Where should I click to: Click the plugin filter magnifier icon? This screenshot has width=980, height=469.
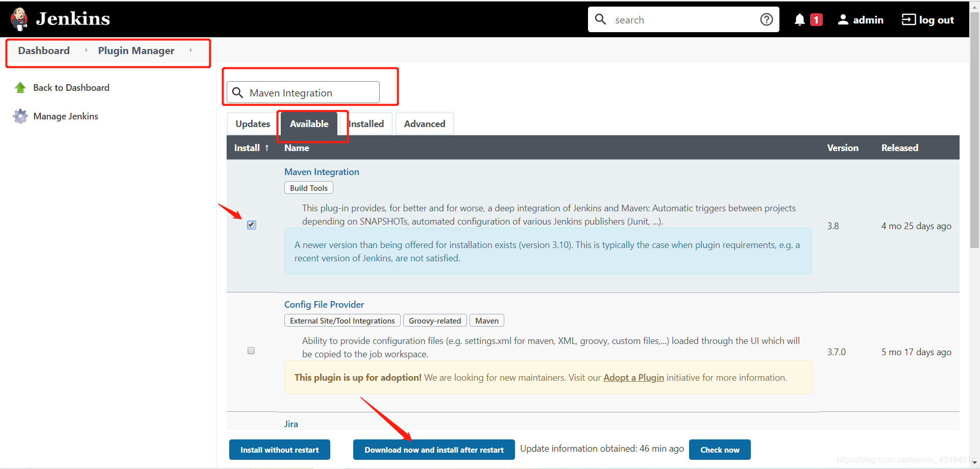coord(237,92)
